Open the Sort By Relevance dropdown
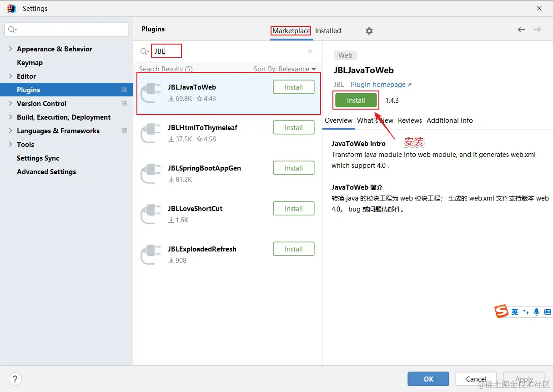 pos(285,69)
